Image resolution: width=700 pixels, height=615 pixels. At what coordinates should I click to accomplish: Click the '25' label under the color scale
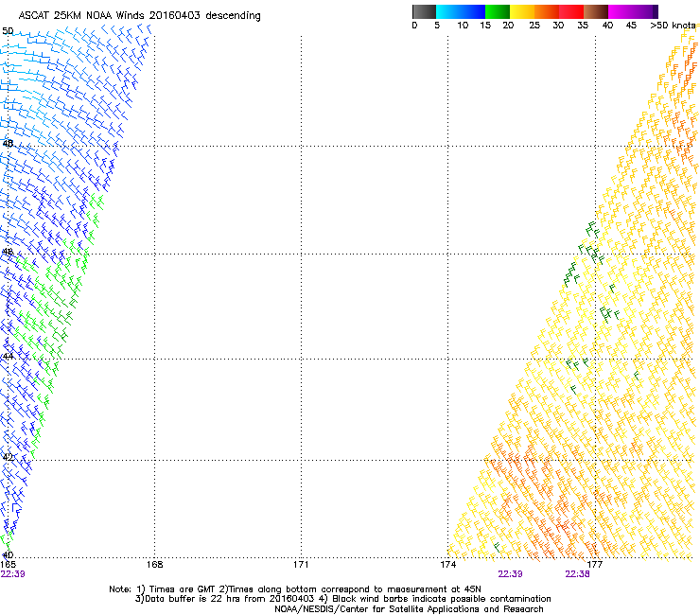[x=534, y=26]
